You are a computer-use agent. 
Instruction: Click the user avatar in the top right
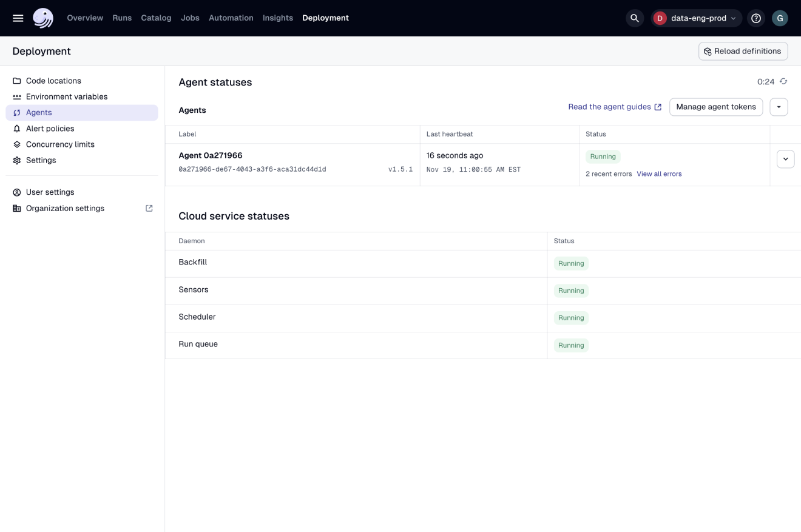[x=780, y=18]
